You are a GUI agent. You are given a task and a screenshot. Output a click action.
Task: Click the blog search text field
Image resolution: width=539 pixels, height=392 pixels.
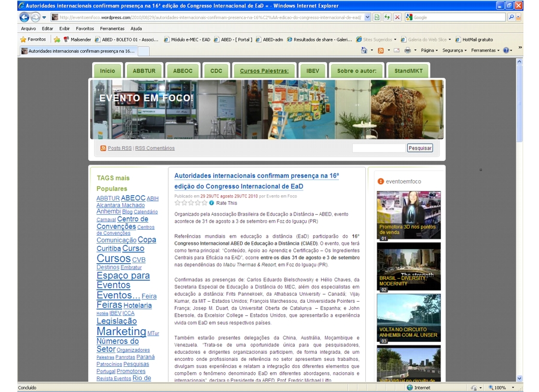(379, 148)
